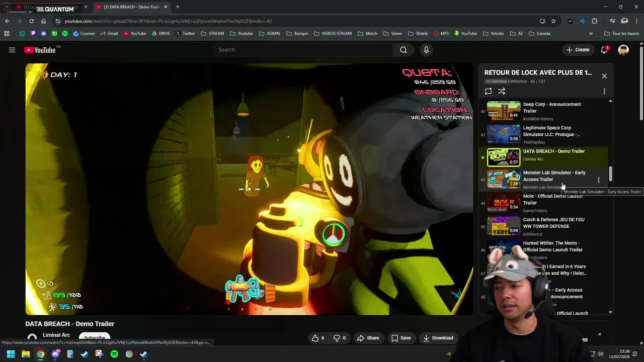Open Discord from the taskbar
The image size is (644, 362).
click(55, 354)
